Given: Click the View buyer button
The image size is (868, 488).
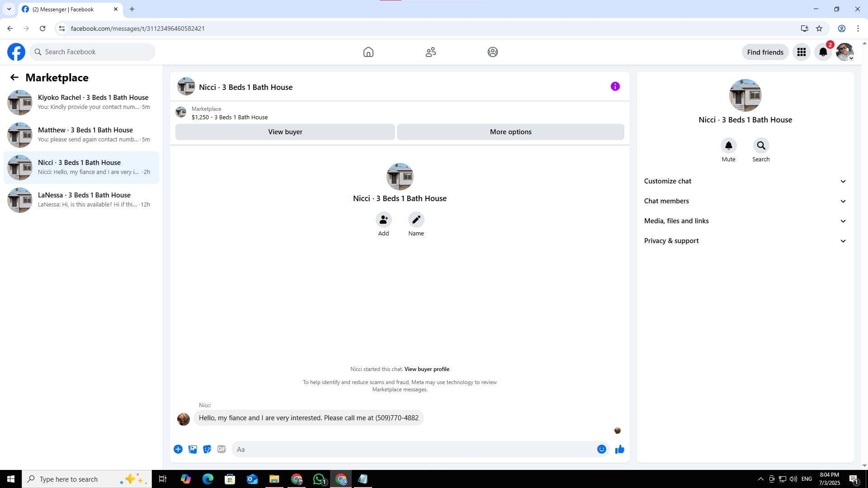Looking at the screenshot, I should [x=285, y=132].
